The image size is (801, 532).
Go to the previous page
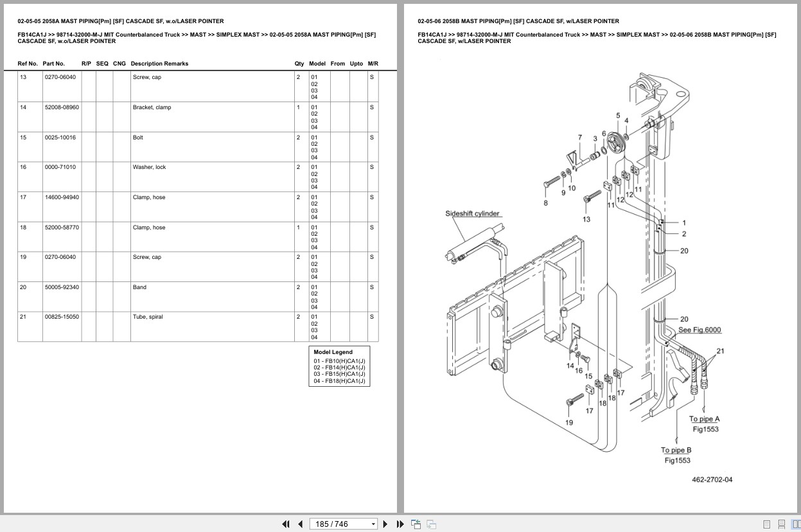click(300, 524)
